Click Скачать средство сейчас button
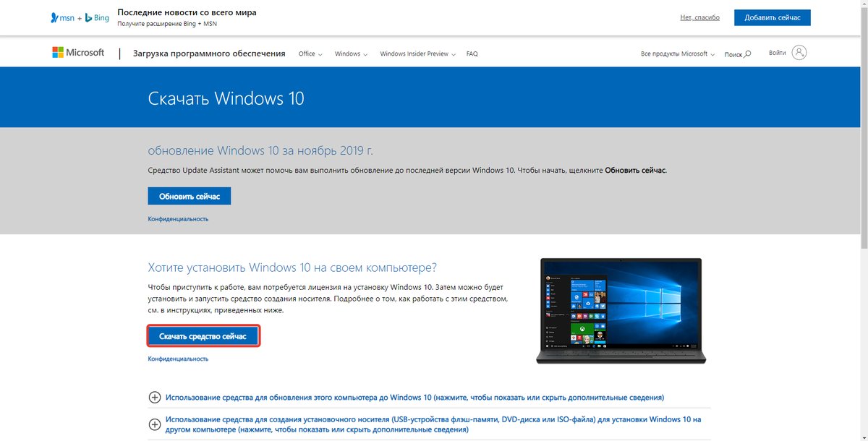The image size is (868, 441). pyautogui.click(x=203, y=336)
